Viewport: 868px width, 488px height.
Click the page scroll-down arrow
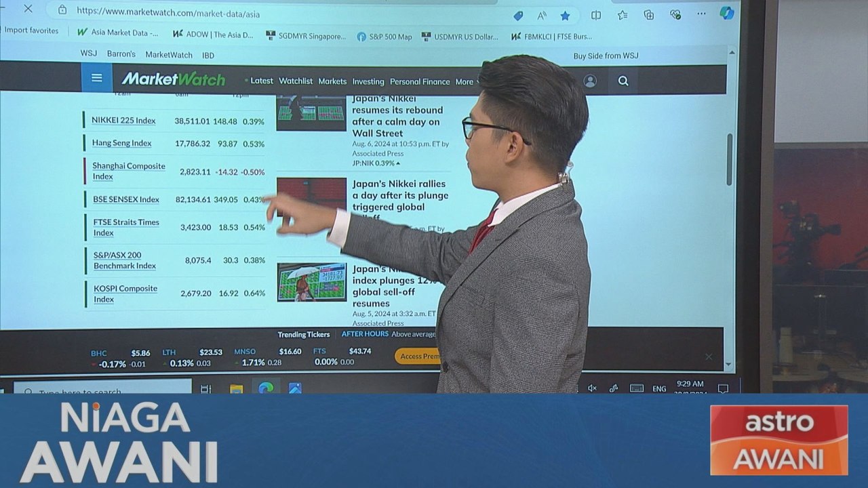(x=729, y=365)
